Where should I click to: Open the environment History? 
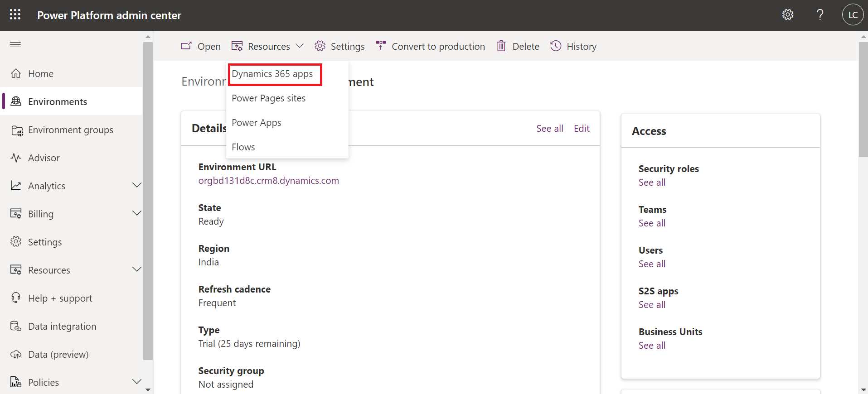point(573,46)
